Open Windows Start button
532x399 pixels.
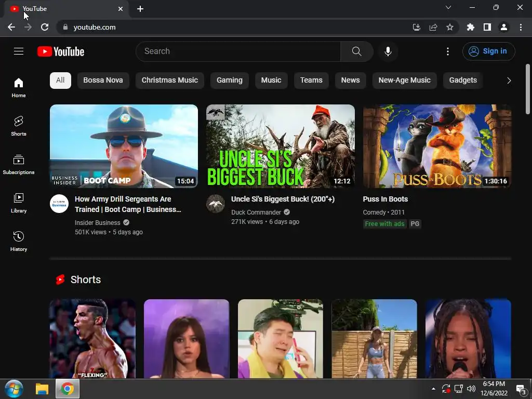tap(14, 389)
